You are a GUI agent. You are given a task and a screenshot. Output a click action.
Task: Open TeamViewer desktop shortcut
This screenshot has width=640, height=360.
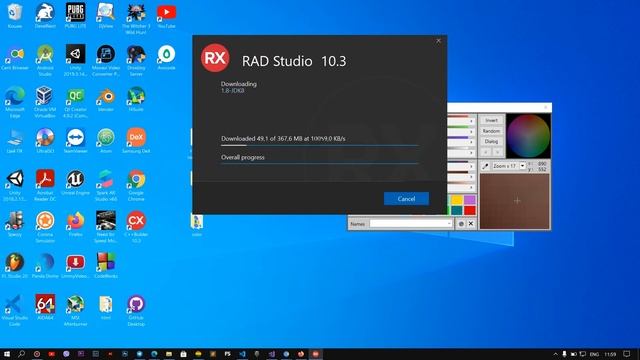[76, 141]
